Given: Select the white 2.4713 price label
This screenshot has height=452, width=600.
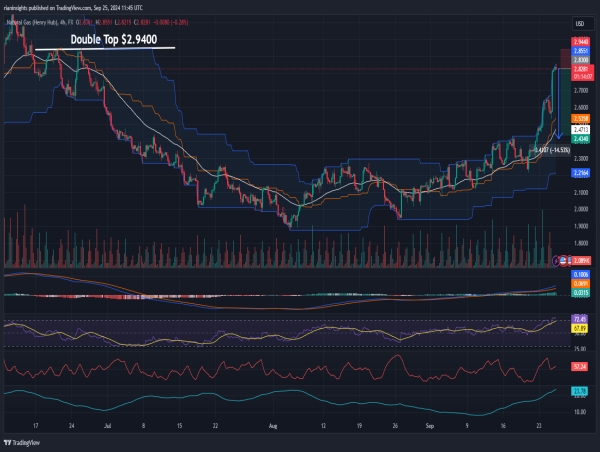Looking at the screenshot, I should click(580, 130).
